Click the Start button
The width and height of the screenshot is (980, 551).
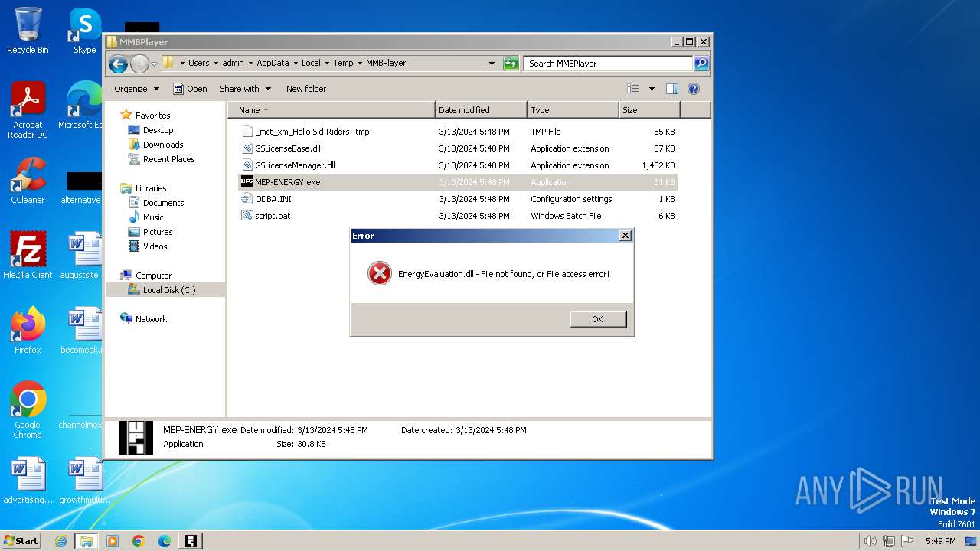point(21,541)
